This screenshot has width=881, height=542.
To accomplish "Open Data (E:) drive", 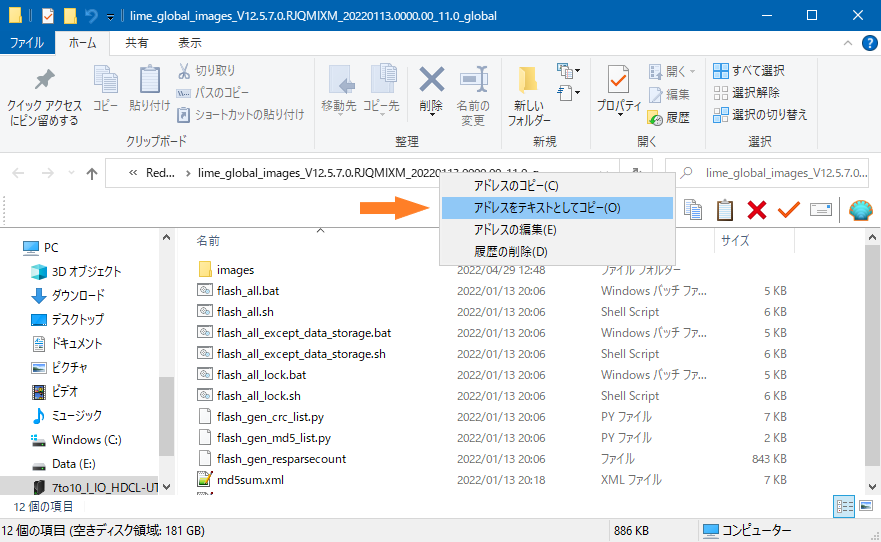I will 63,464.
